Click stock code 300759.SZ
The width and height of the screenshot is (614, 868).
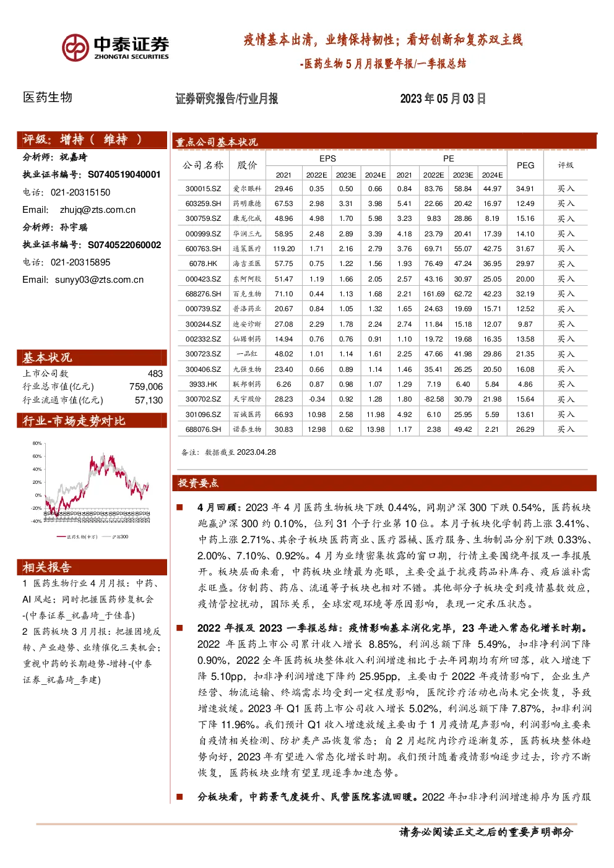click(203, 218)
